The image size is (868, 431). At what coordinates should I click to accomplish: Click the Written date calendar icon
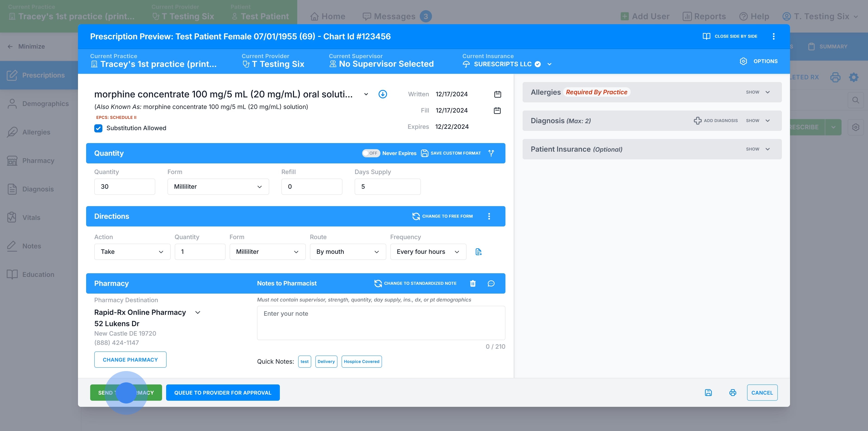[x=497, y=94]
